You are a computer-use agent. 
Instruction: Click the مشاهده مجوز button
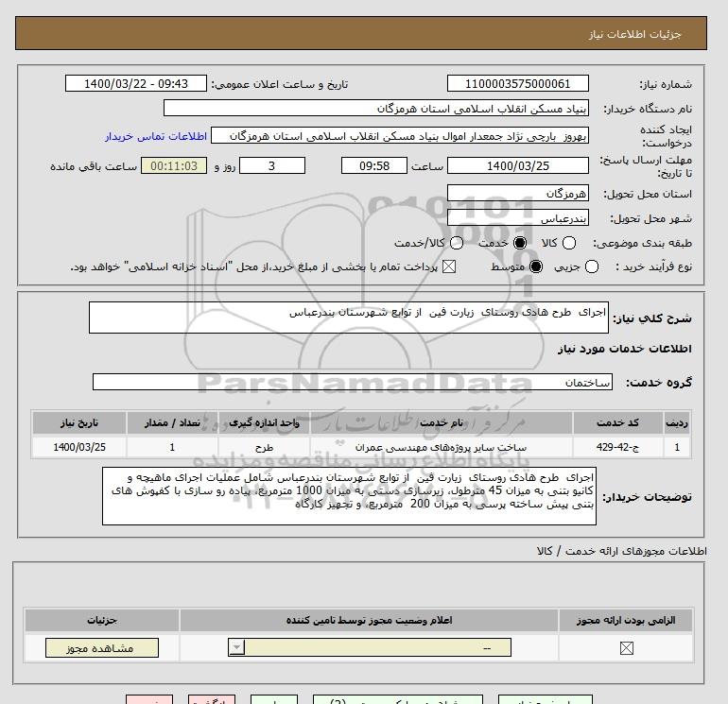click(x=102, y=648)
